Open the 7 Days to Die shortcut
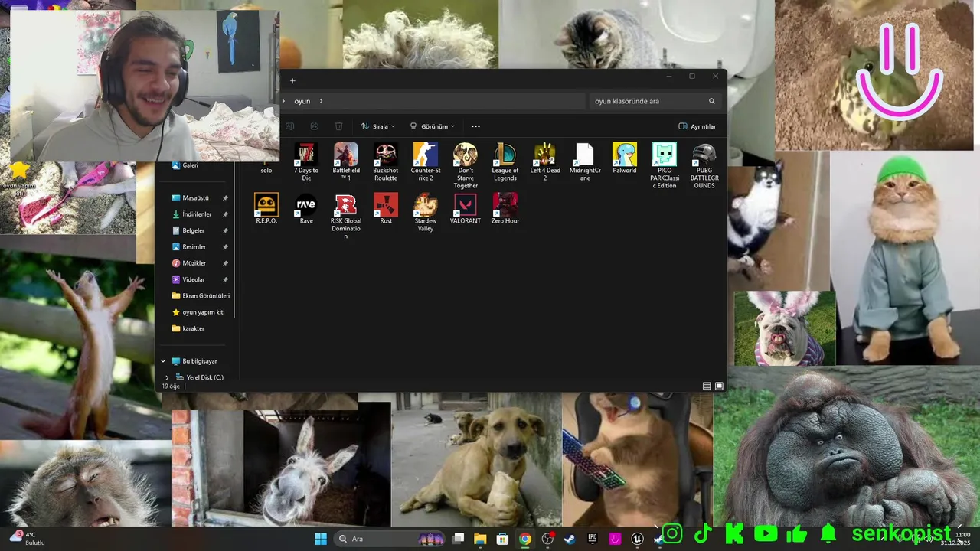The width and height of the screenshot is (980, 551). point(306,161)
